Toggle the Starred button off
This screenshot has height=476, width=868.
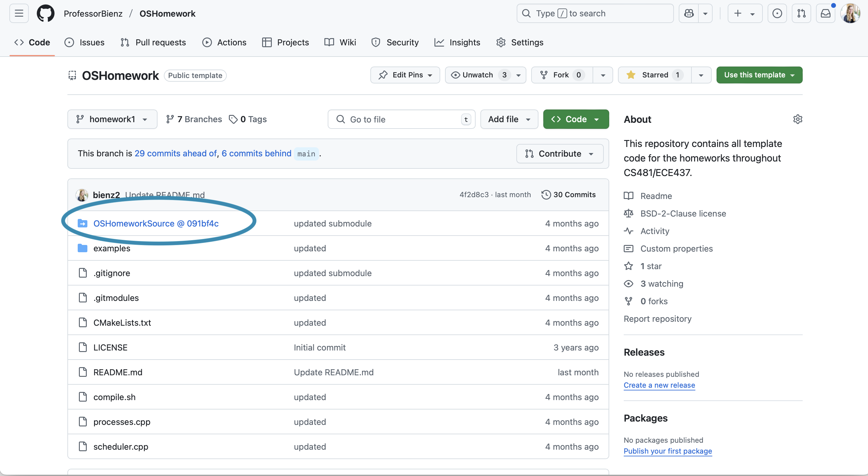pos(655,75)
